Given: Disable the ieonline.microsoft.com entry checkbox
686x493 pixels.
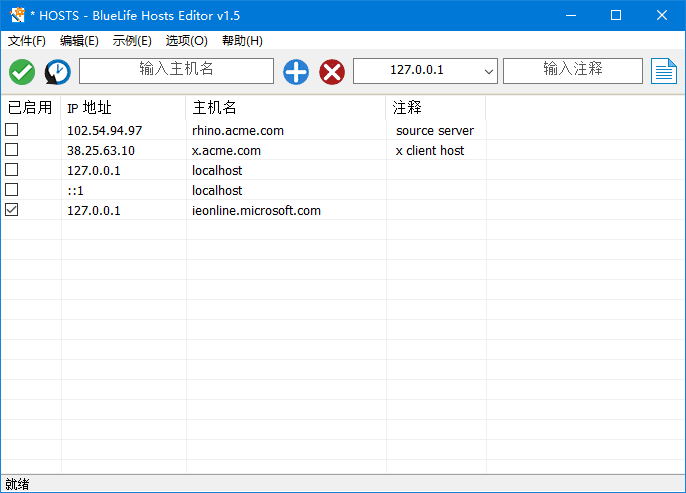Looking at the screenshot, I should coord(12,210).
